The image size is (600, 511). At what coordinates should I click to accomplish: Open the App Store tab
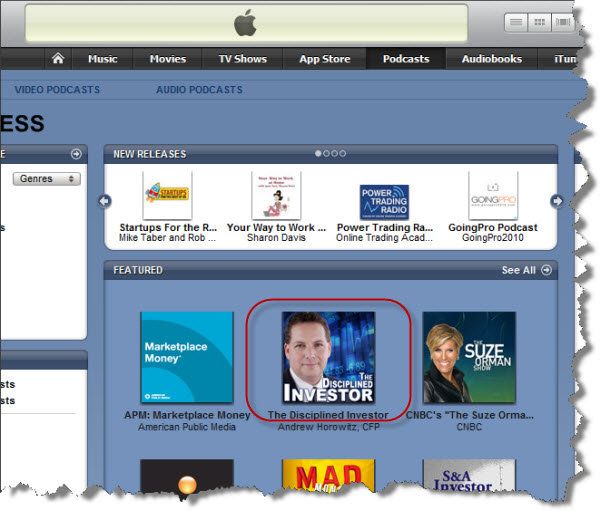tap(324, 59)
